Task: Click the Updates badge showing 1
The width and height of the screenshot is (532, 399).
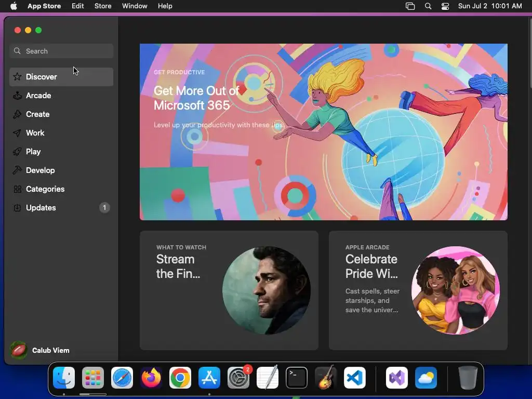Action: tap(104, 208)
